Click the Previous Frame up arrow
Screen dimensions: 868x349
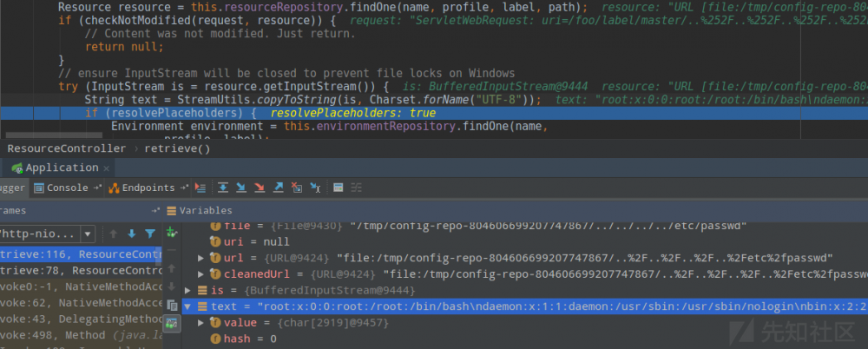coord(114,234)
